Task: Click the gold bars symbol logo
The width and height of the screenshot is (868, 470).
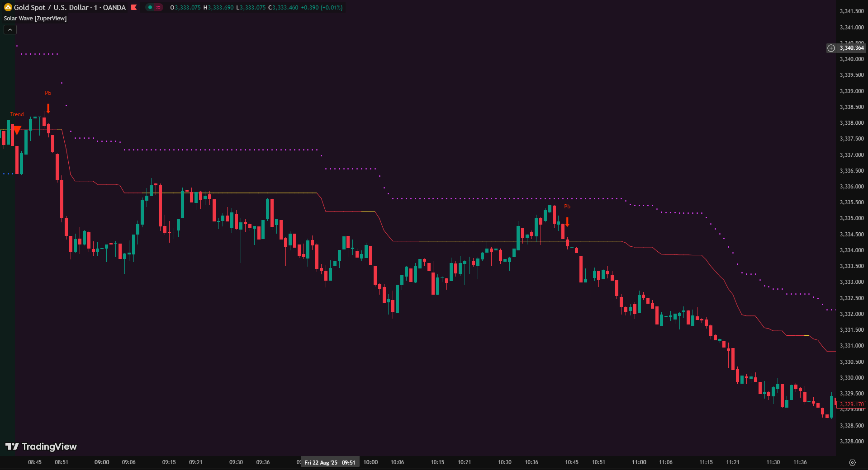Action: [x=8, y=7]
